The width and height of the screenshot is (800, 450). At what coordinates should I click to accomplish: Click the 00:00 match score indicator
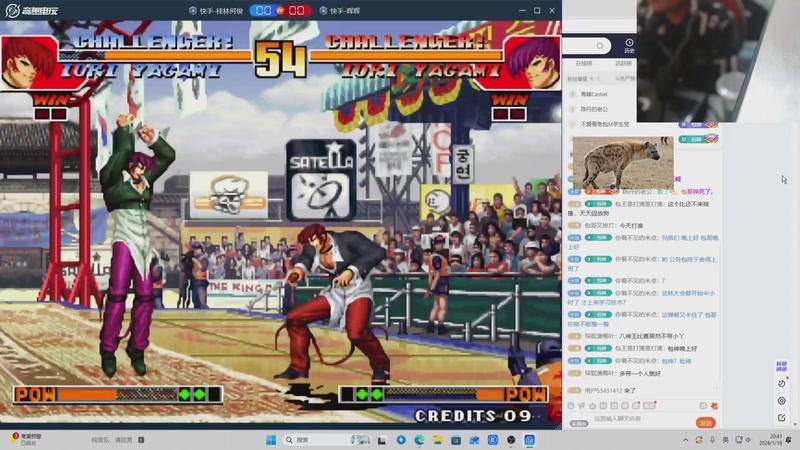280,11
